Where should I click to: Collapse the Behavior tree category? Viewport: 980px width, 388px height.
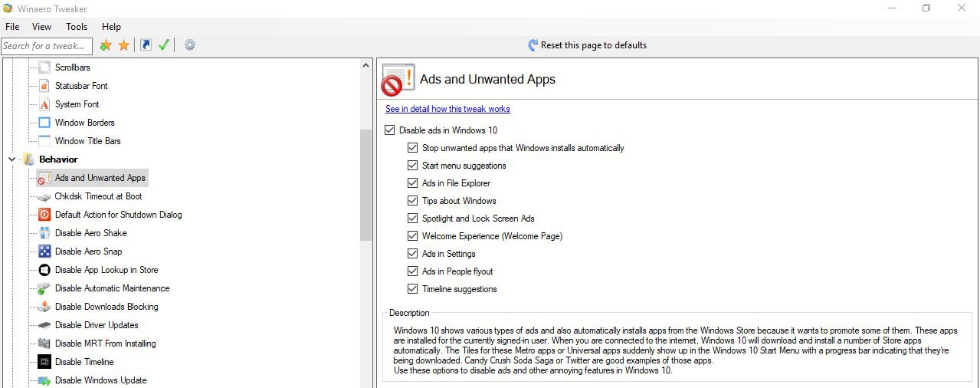coord(11,159)
